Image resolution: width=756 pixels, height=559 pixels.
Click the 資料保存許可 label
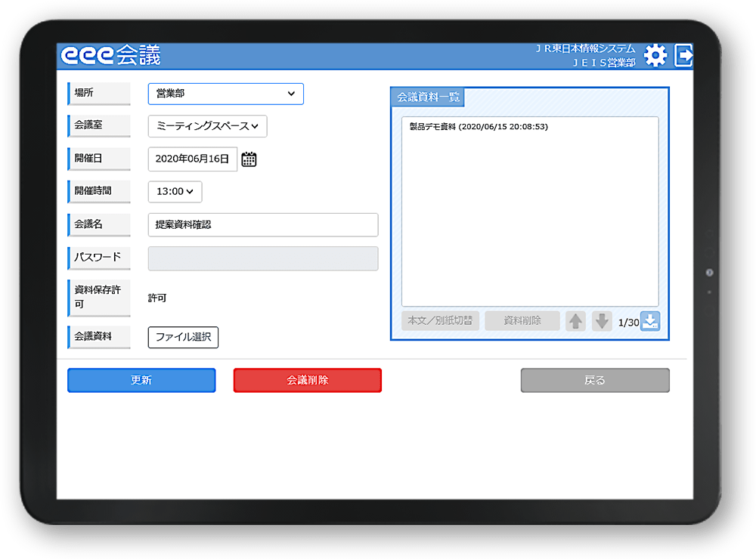[x=99, y=298]
